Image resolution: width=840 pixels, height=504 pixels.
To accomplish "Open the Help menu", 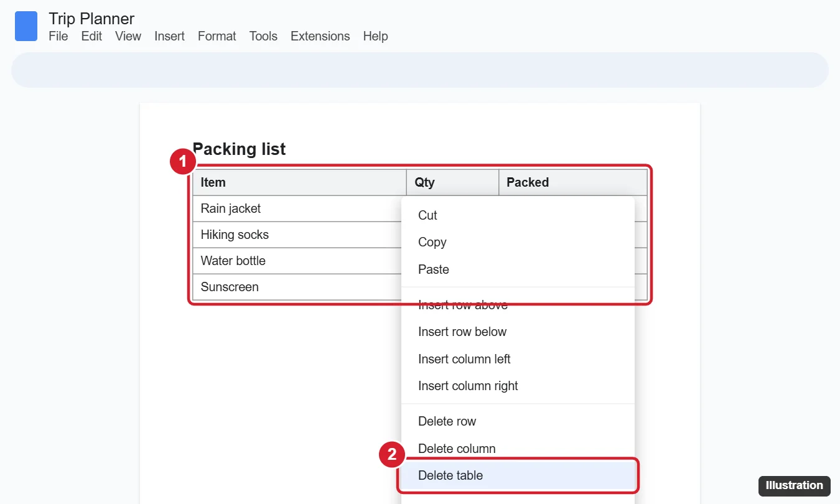I will [375, 36].
